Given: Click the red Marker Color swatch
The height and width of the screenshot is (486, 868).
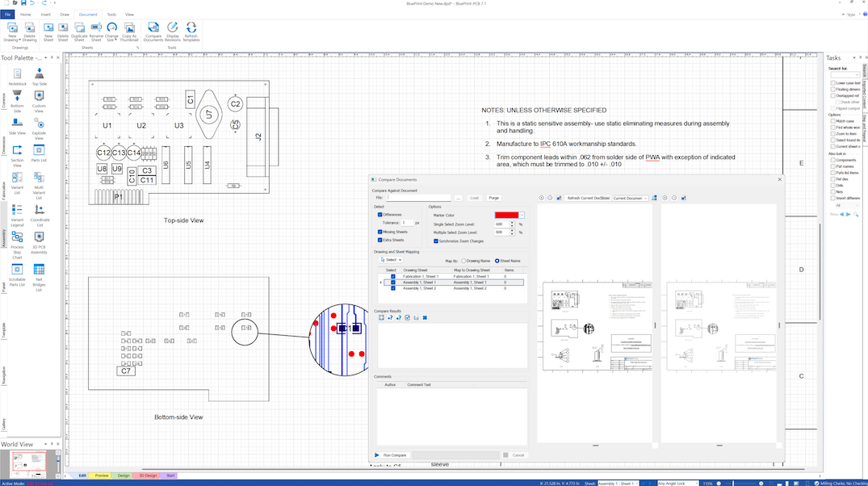Looking at the screenshot, I should pyautogui.click(x=506, y=216).
